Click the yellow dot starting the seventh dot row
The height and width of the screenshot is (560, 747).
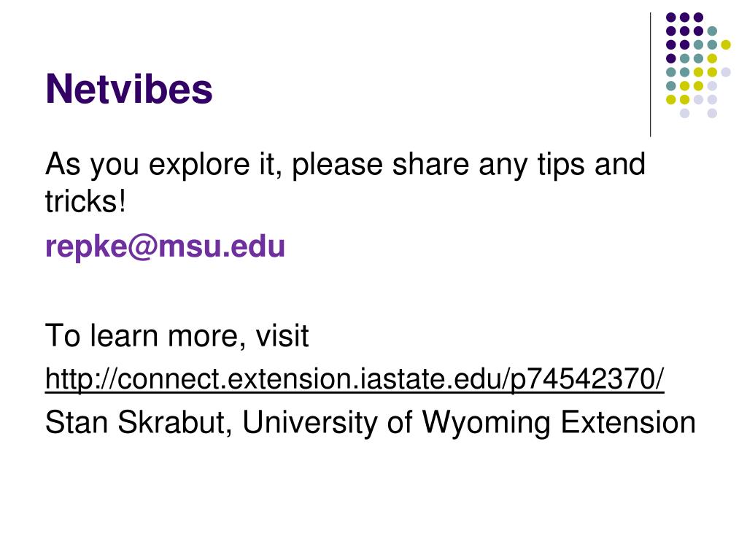click(671, 99)
